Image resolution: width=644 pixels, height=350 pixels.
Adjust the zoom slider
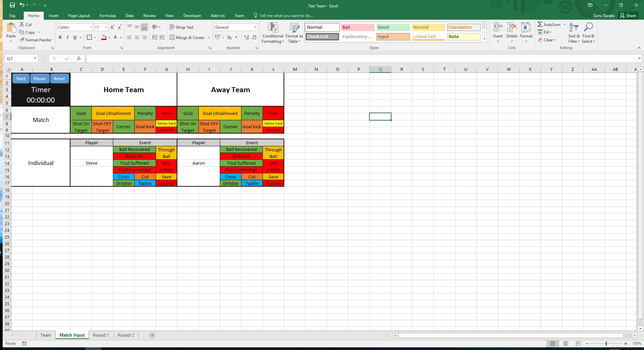pos(606,343)
